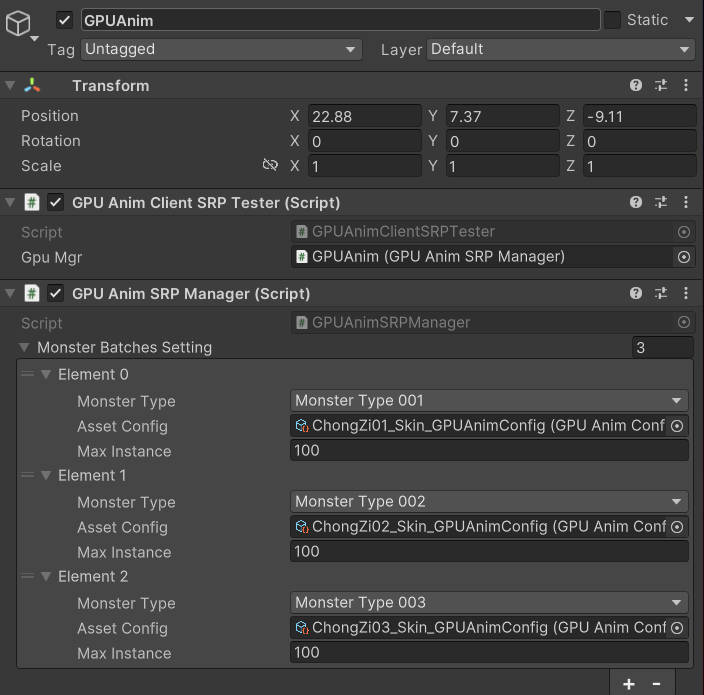Image resolution: width=704 pixels, height=695 pixels.
Task: Click Position X field showing 22.88
Action: (364, 116)
